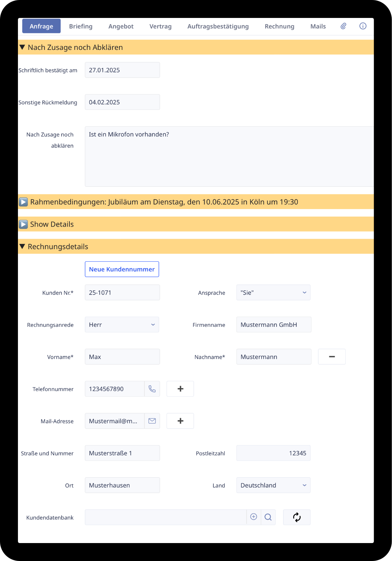Viewport: 392px width, 561px height.
Task: Click the envelope icon beside Mail-Adresse
Action: point(152,421)
